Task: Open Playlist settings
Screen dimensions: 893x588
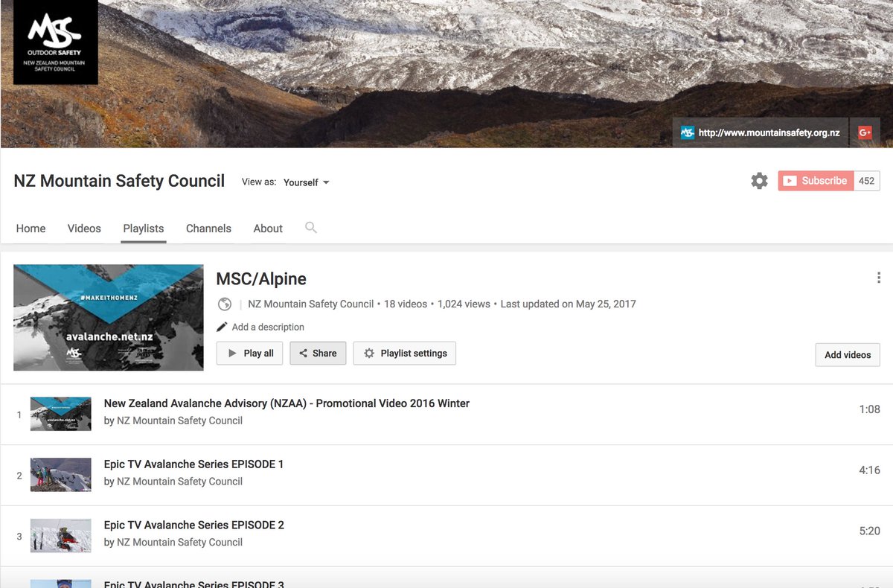Action: click(x=404, y=354)
